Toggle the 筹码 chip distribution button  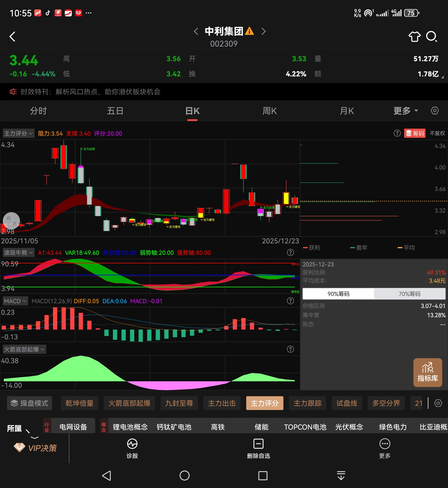click(415, 133)
